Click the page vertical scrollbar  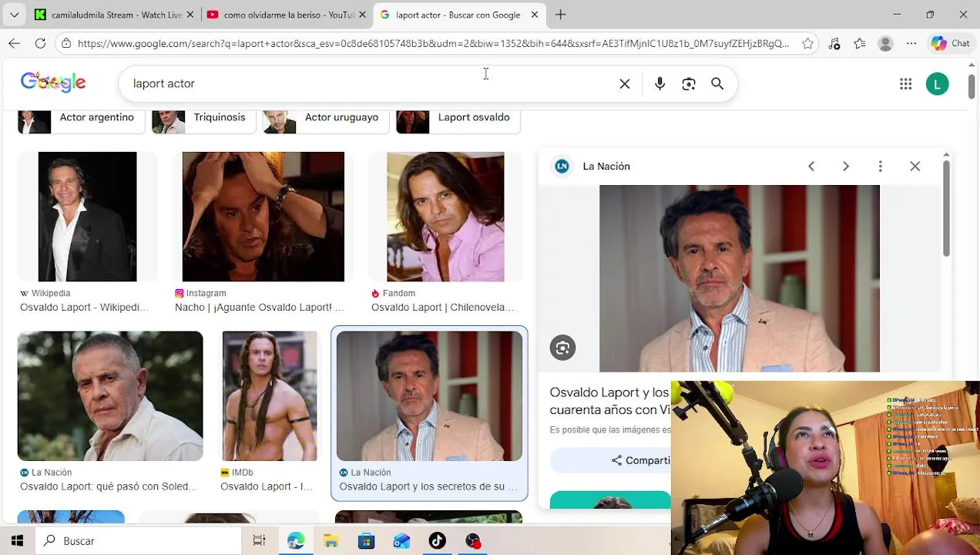click(x=971, y=86)
